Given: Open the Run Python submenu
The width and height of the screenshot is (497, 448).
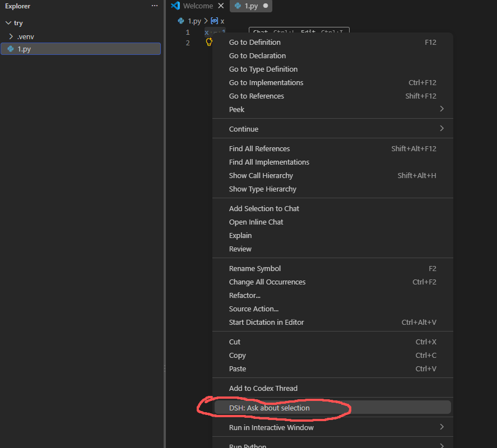Looking at the screenshot, I should click(x=332, y=444).
